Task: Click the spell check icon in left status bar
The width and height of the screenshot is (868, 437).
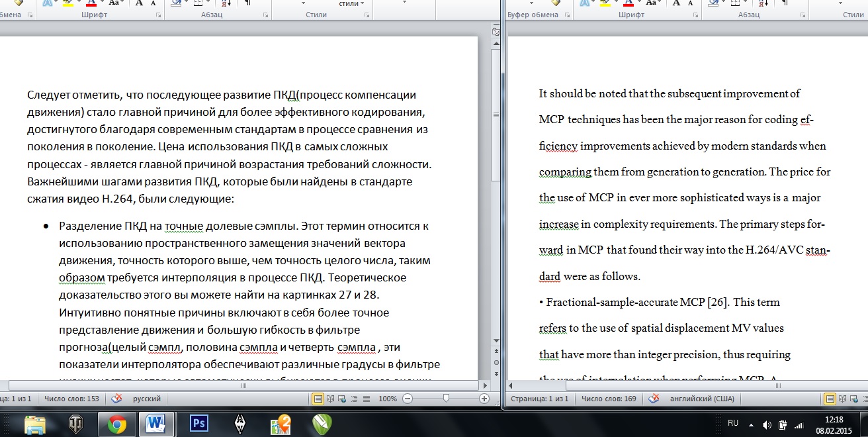Action: pyautogui.click(x=117, y=399)
